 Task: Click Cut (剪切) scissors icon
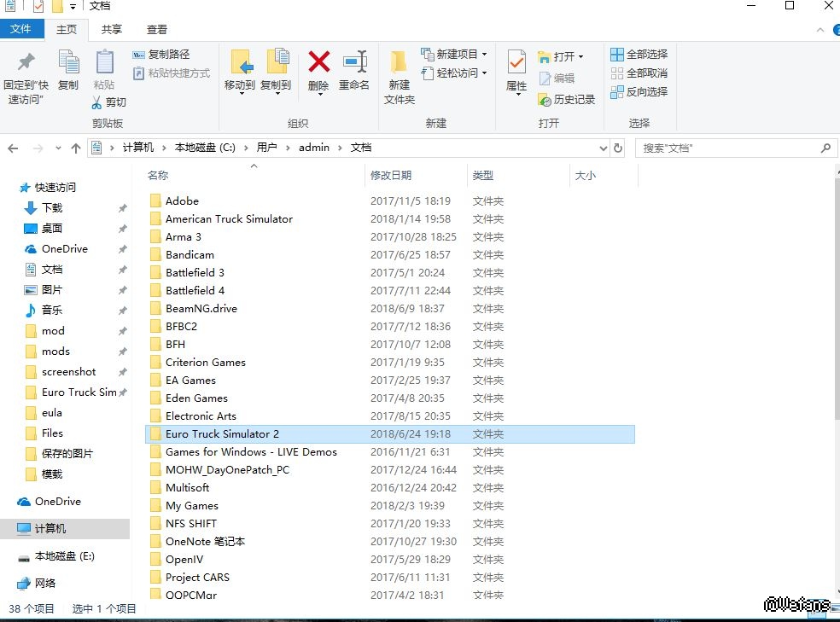coord(96,102)
